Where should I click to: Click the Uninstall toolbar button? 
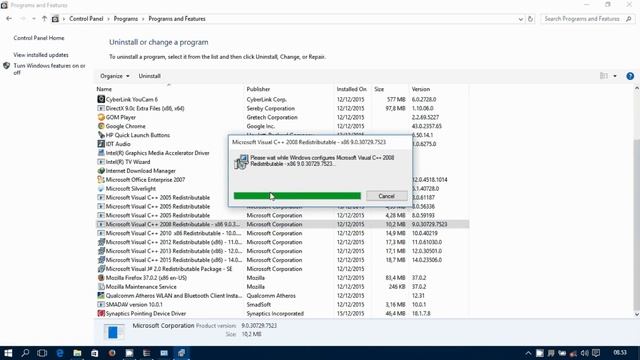(149, 76)
